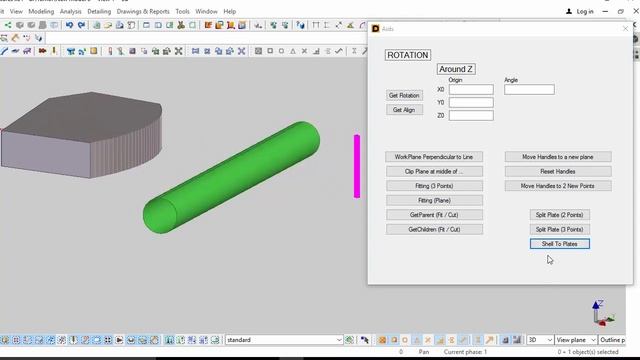
Task: Select the magenta vertical bar object
Action: (357, 166)
